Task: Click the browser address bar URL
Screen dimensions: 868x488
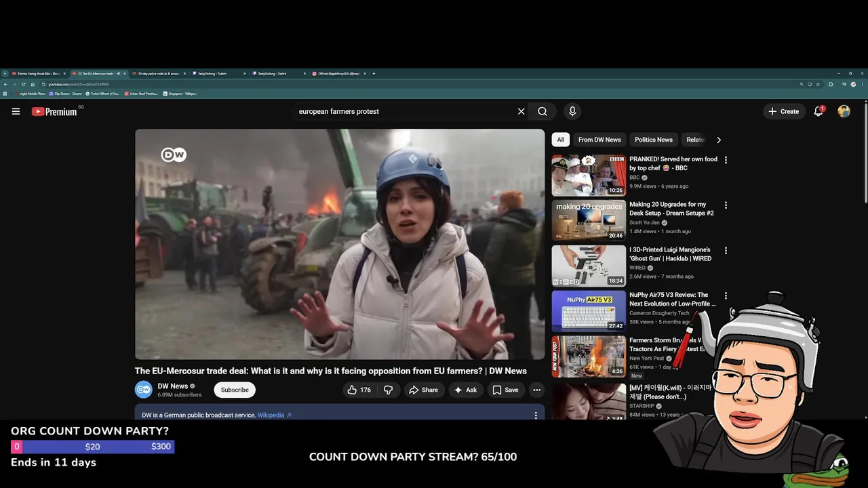Action: point(79,84)
